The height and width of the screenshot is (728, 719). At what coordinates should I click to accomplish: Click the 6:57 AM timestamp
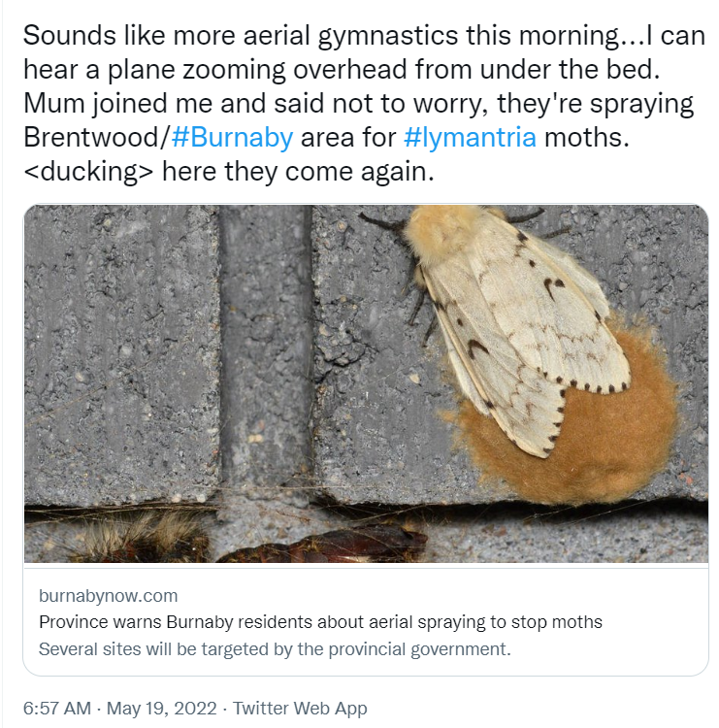(57, 709)
